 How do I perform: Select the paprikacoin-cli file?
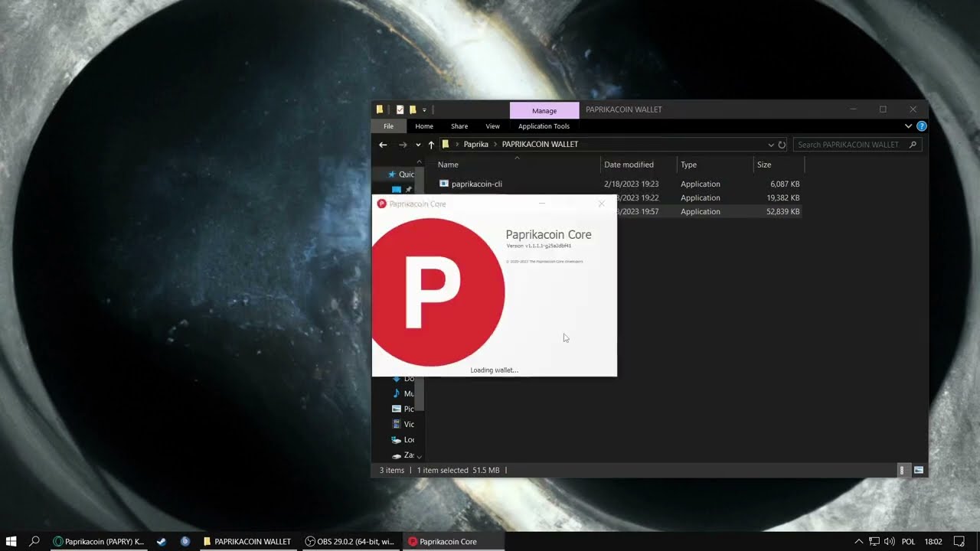(x=476, y=184)
